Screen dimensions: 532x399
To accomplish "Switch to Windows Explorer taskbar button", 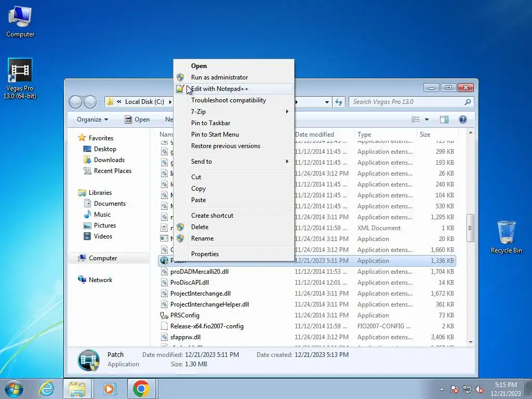I will [x=77, y=389].
